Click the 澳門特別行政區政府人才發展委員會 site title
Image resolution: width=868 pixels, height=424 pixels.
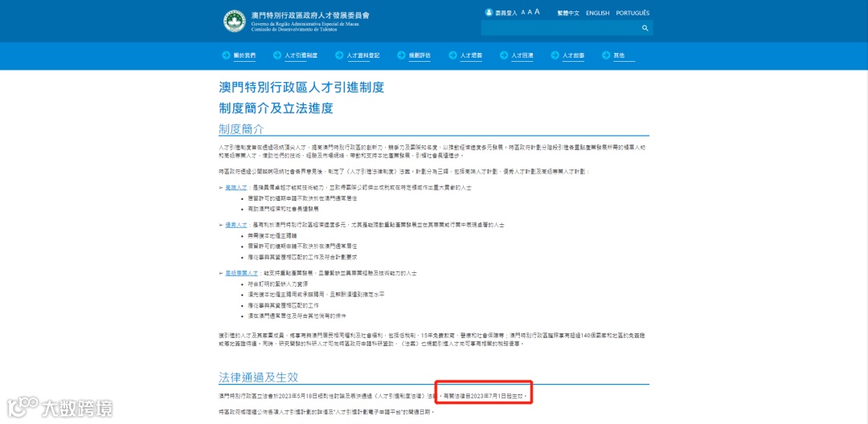pyautogui.click(x=309, y=15)
